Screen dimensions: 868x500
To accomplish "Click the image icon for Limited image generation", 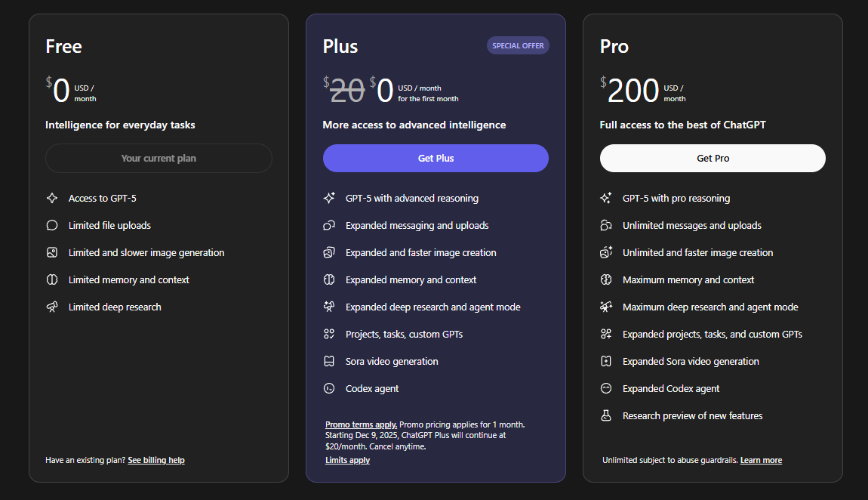I will pos(52,253).
